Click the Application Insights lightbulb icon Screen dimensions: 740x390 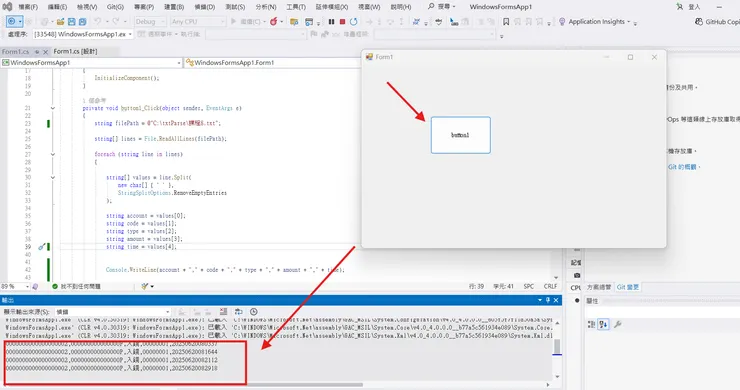562,22
